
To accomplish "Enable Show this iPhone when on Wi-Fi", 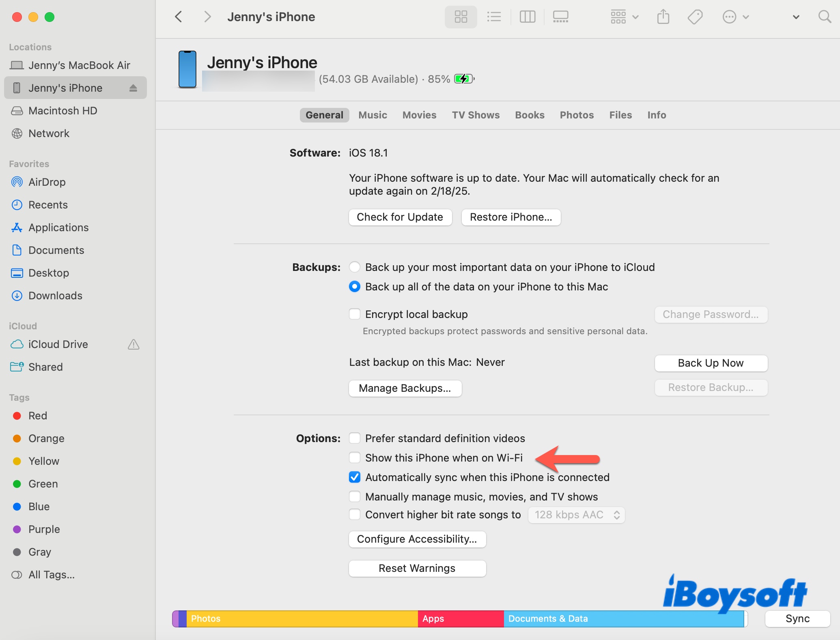I will 355,458.
